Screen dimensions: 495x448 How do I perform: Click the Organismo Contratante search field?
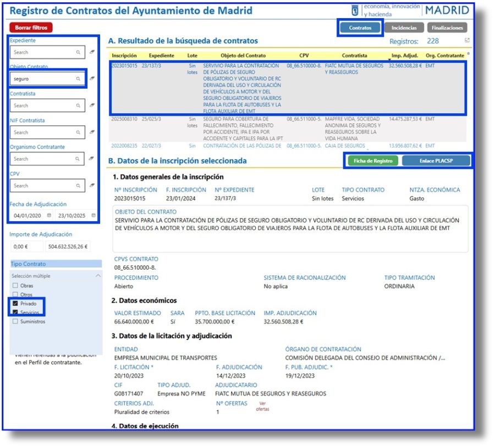tap(47, 159)
